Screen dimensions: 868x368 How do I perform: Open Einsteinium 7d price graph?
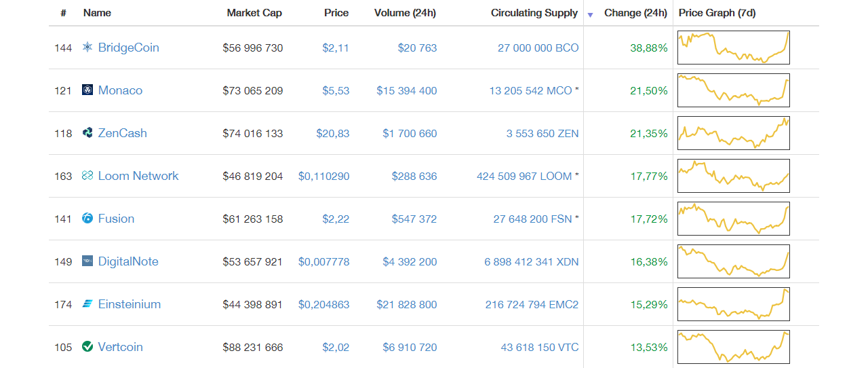[734, 304]
